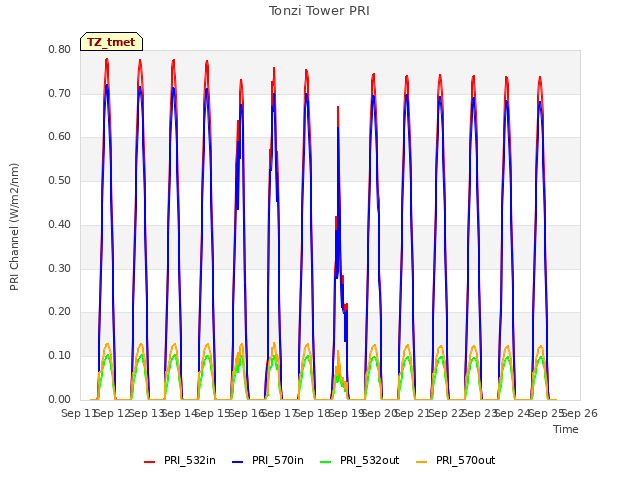Click the 0.80 y-axis tick value
The image size is (640, 480).
click(x=60, y=49)
